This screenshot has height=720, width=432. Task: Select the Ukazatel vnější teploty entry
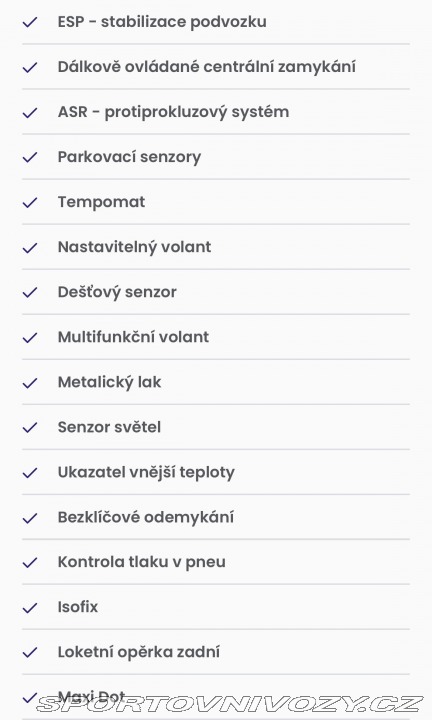pos(216,472)
